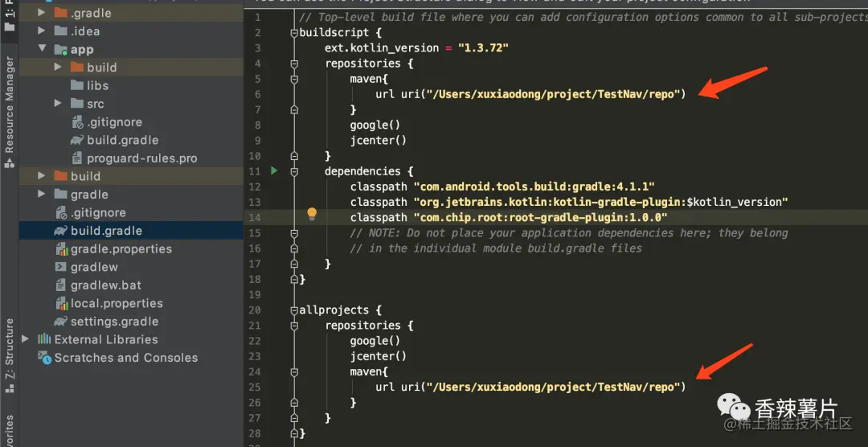Click the kotlin version string "1.3.72"
Screen dimensions: 868x447
[483, 48]
